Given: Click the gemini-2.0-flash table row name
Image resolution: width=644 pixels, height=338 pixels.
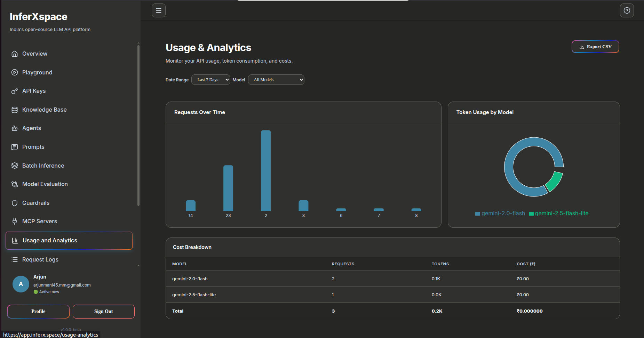Looking at the screenshot, I should [x=190, y=279].
